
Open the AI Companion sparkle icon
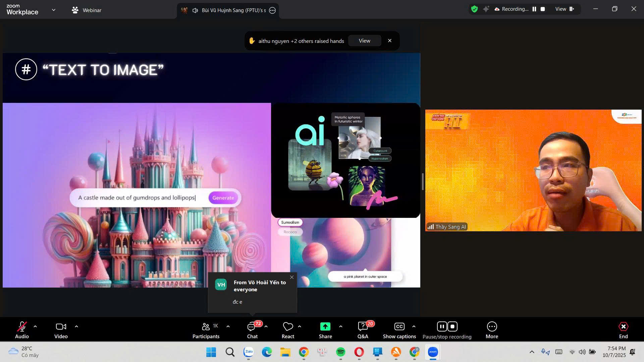point(486,9)
